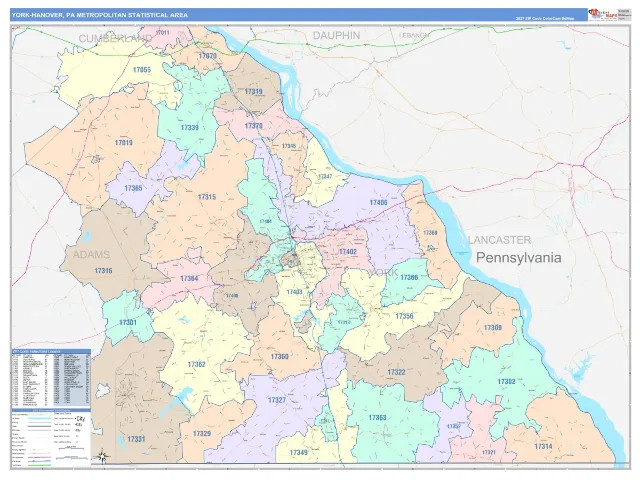Viewport: 640px width, 480px height.
Task: Click ZIP code 17314 label
Action: tap(543, 446)
